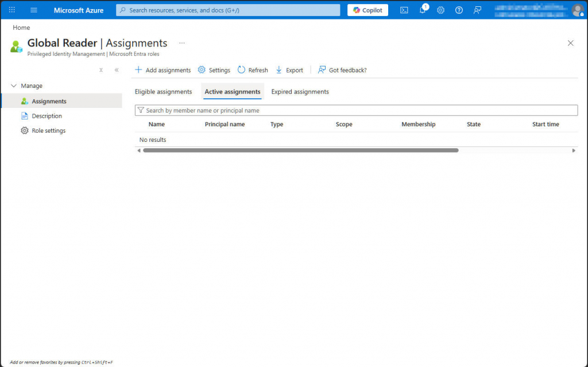Image resolution: width=588 pixels, height=367 pixels.
Task: Open the feedback icon in the top bar
Action: click(x=477, y=10)
